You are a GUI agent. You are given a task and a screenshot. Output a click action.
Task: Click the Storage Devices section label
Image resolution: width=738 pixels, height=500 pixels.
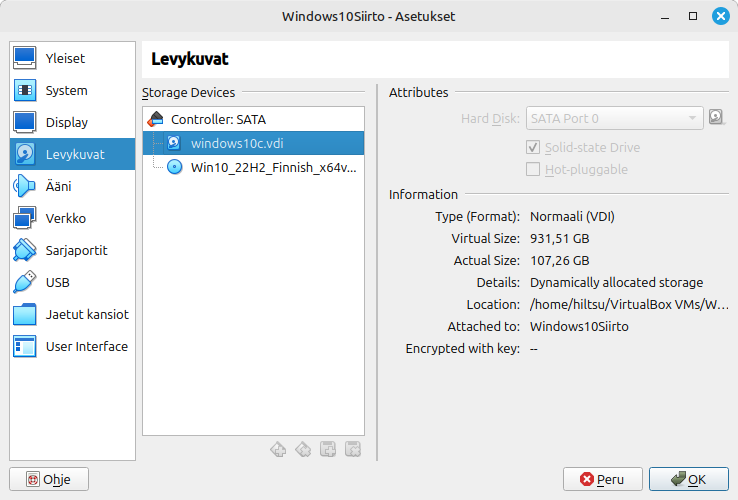click(x=188, y=92)
